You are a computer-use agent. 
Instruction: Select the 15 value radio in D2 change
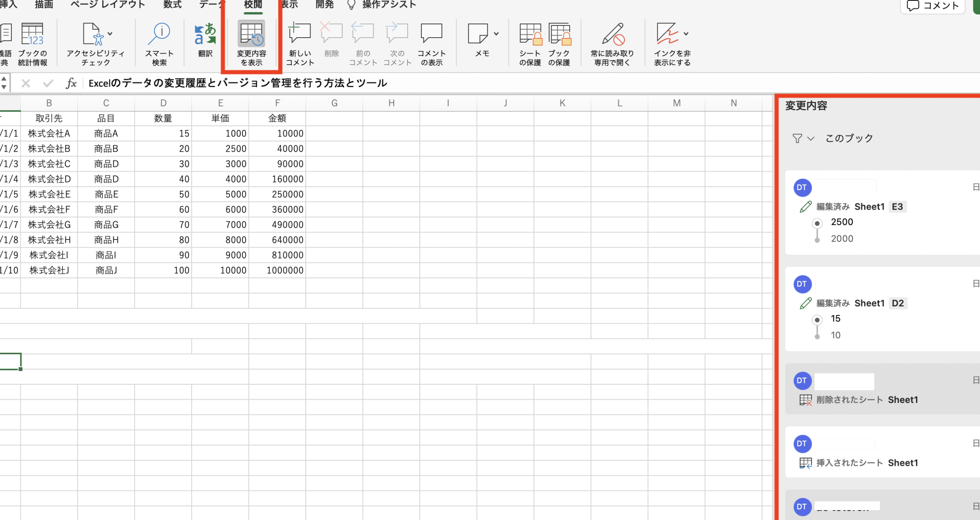(817, 320)
